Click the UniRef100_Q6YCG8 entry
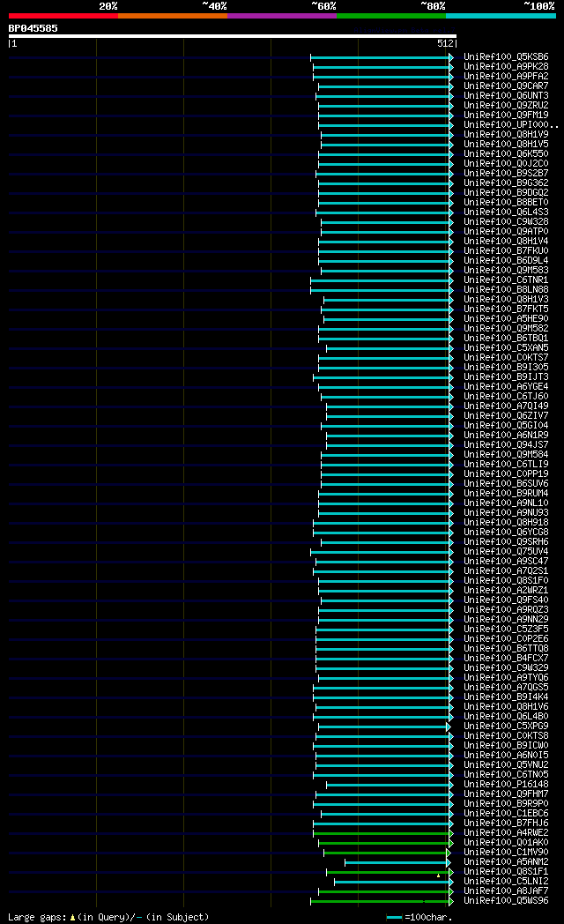The height and width of the screenshot is (924, 564). click(506, 533)
